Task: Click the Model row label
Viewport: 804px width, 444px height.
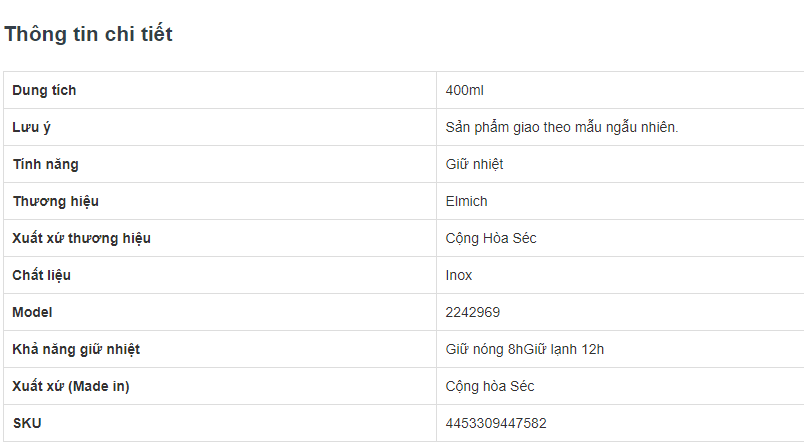Action: tap(32, 313)
